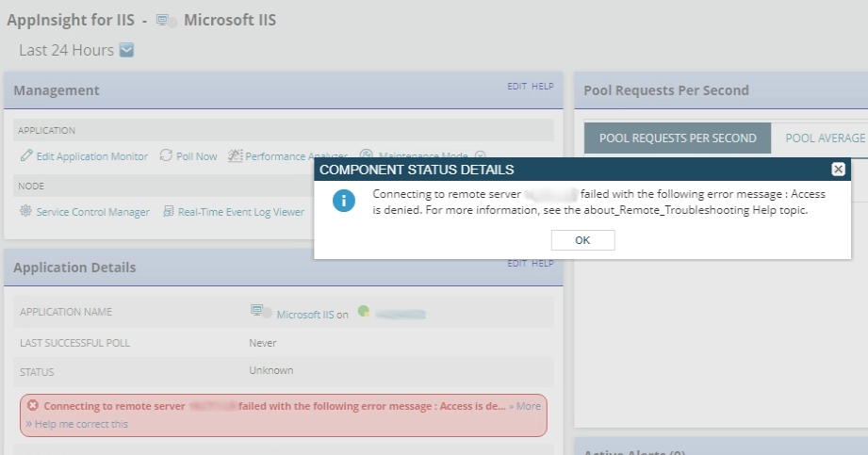
Task: Click the Real-Time Event Log Viewer icon
Action: (169, 211)
